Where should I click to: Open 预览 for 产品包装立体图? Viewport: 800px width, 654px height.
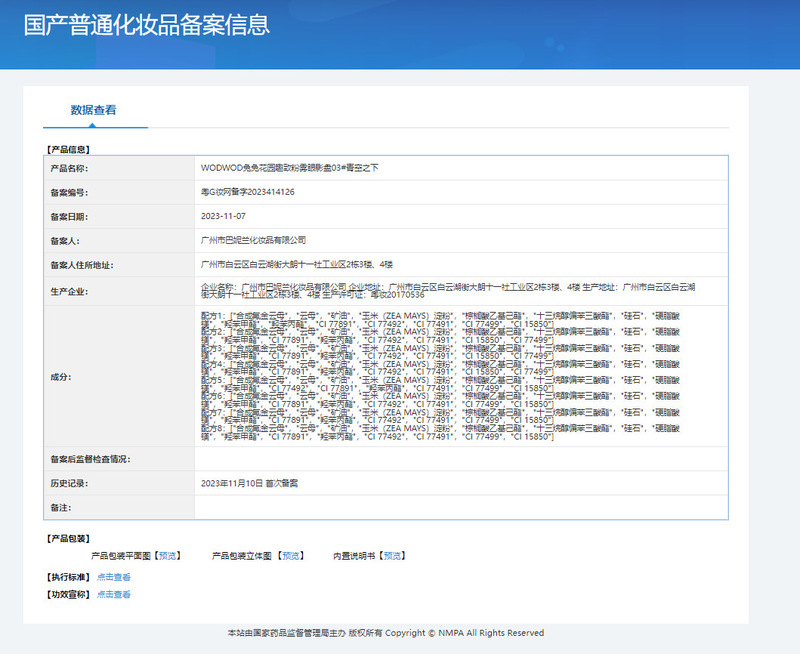[x=290, y=556]
